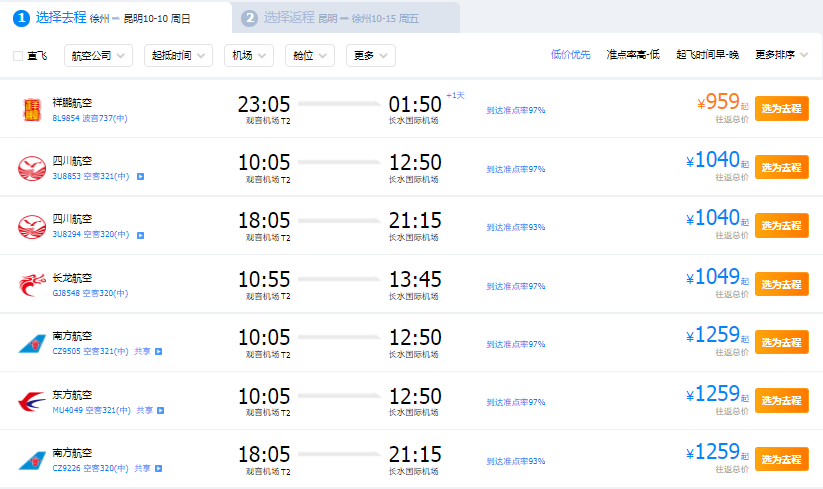The height and width of the screenshot is (489, 823).
Task: Expand the 舱位 cabin class dropdown
Action: pos(310,56)
